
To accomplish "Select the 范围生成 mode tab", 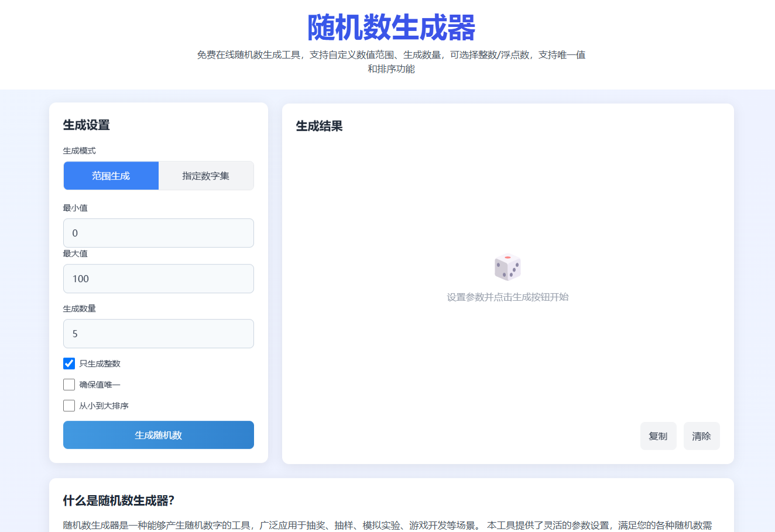I will coord(111,176).
